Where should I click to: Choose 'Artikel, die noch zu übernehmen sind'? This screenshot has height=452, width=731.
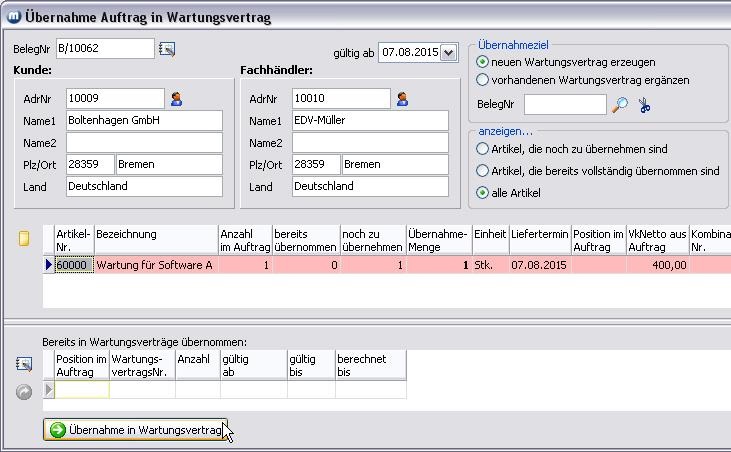483,149
